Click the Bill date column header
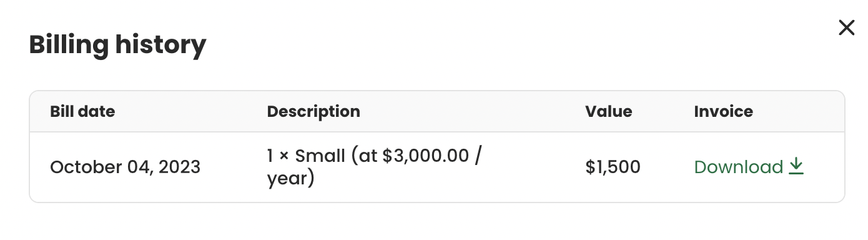Viewport: 868px width, 240px height. click(x=82, y=112)
